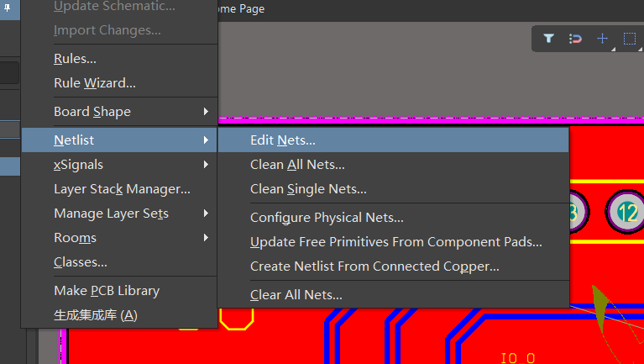The height and width of the screenshot is (364, 644).
Task: Click the snap magnet icon
Action: (x=575, y=39)
